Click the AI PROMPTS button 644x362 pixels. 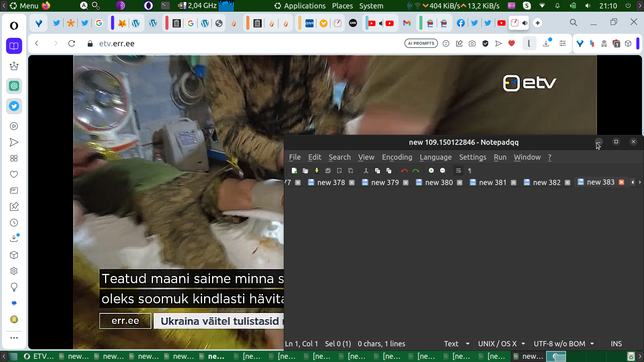click(x=421, y=43)
